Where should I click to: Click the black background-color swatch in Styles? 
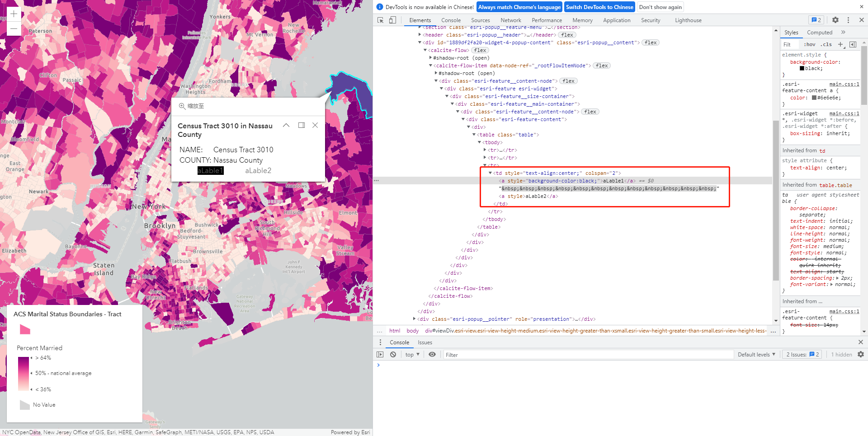801,68
